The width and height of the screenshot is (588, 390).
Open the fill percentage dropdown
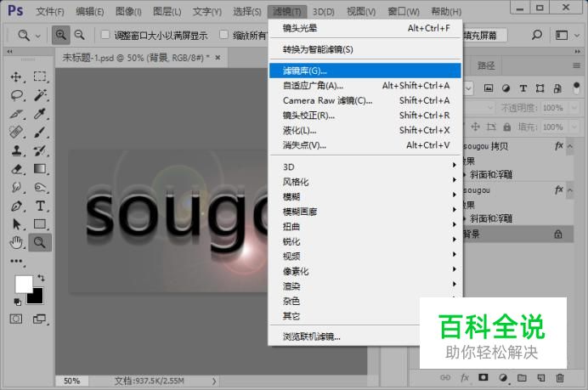(574, 127)
